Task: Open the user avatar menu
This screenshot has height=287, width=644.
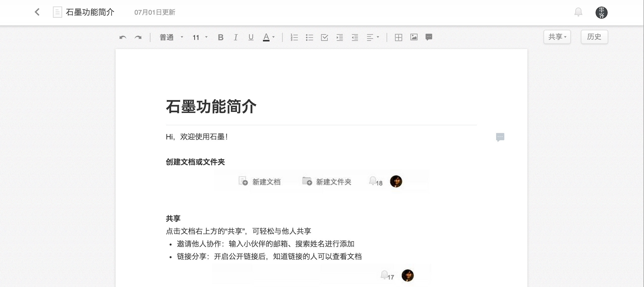Action: coord(601,13)
